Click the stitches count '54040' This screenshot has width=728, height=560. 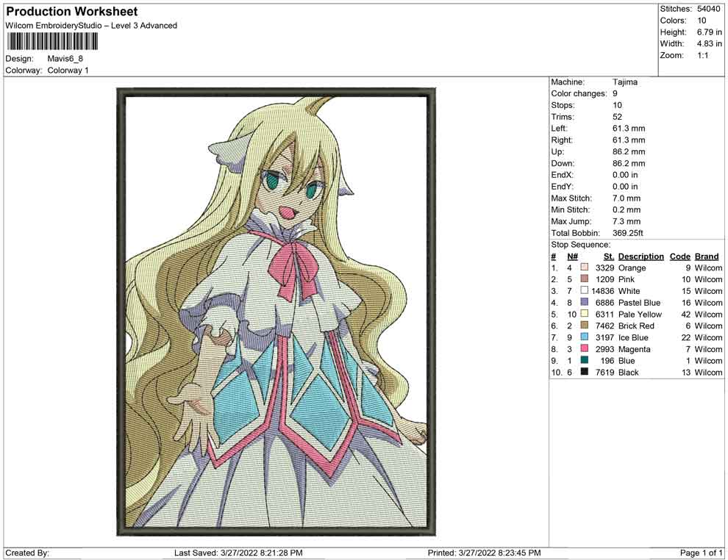[x=708, y=9]
